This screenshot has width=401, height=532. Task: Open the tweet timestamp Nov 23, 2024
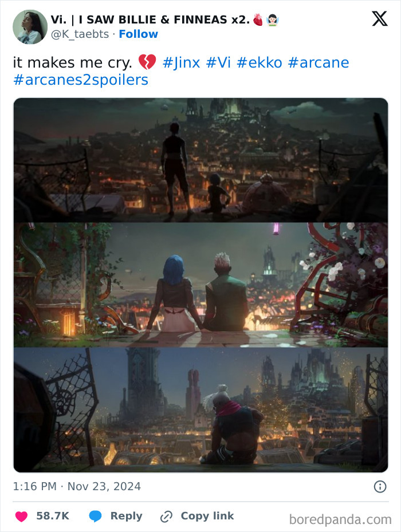click(x=77, y=487)
